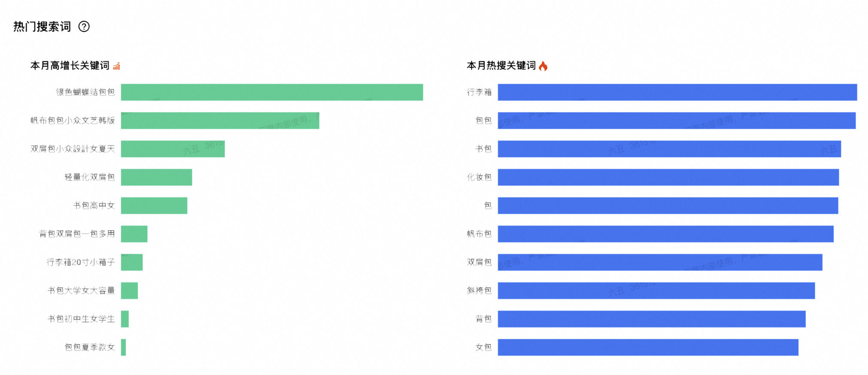Click the blue bar for 包包 hot keyword
Image resolution: width=868 pixels, height=375 pixels.
[676, 121]
